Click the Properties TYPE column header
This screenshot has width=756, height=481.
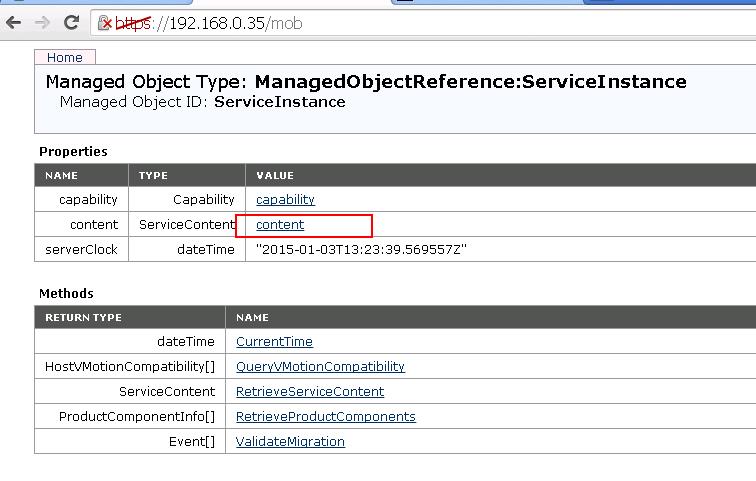(153, 175)
